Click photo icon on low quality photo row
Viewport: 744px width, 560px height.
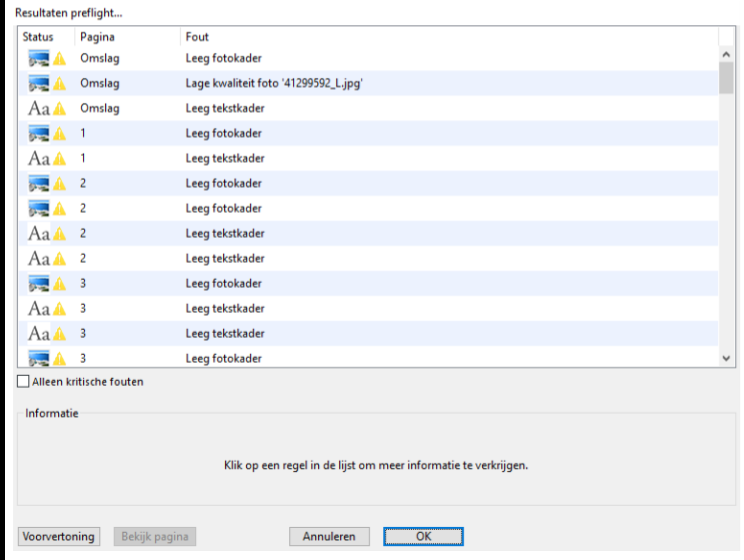click(39, 84)
